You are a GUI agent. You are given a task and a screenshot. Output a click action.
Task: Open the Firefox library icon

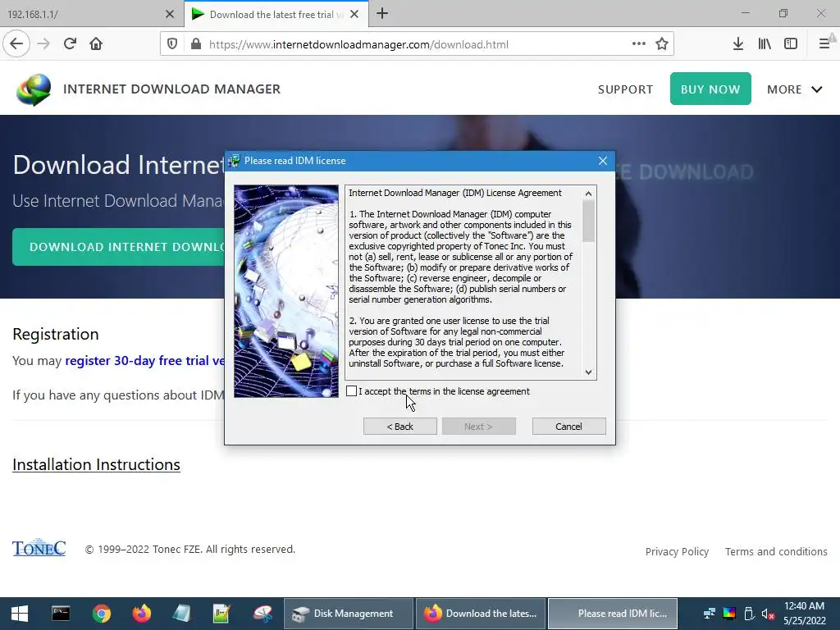coord(765,44)
